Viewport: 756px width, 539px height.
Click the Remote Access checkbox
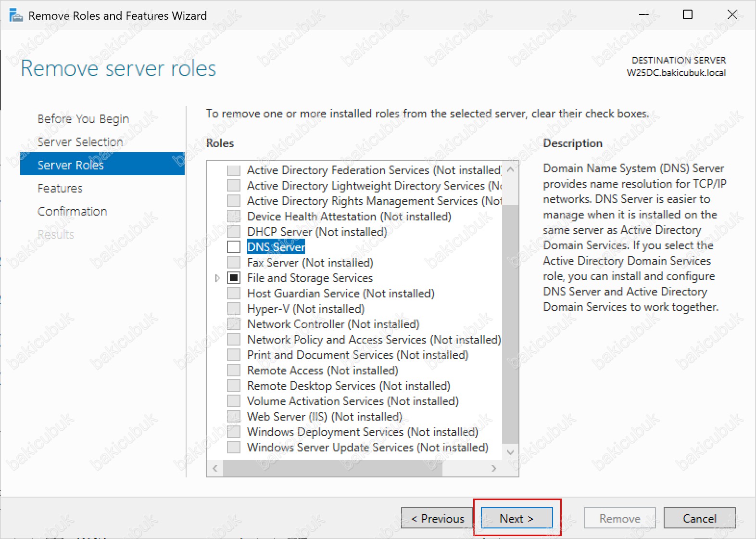[x=234, y=370]
